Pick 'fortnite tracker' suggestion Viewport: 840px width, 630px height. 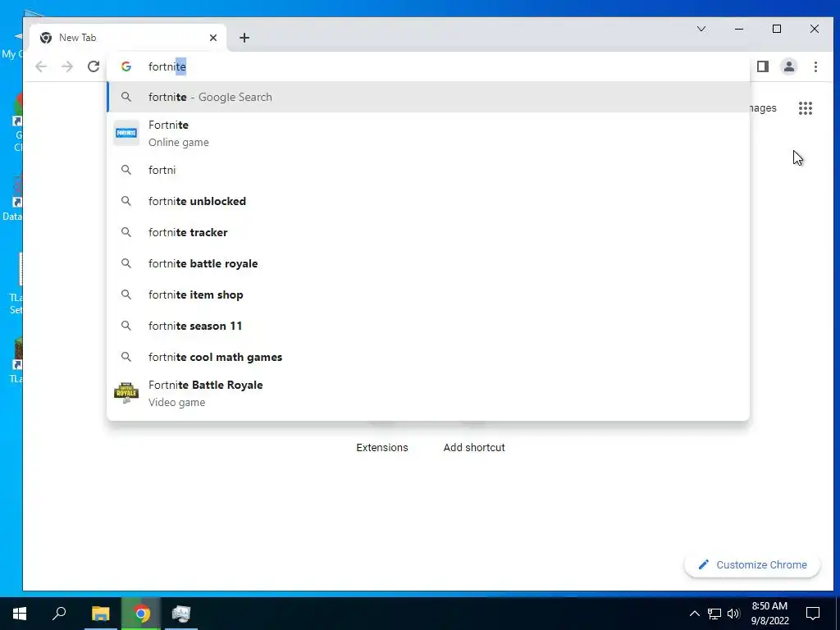pos(428,232)
